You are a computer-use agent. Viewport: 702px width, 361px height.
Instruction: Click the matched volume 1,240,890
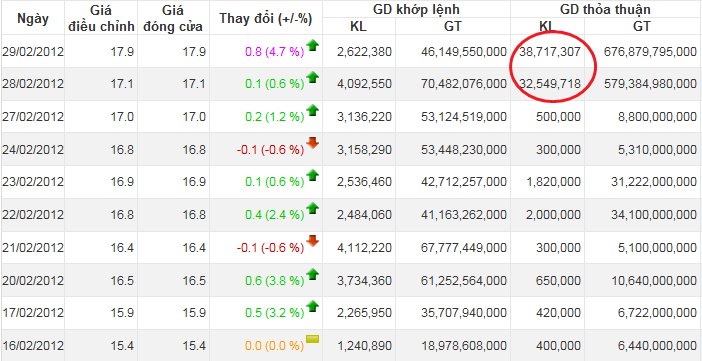364,346
